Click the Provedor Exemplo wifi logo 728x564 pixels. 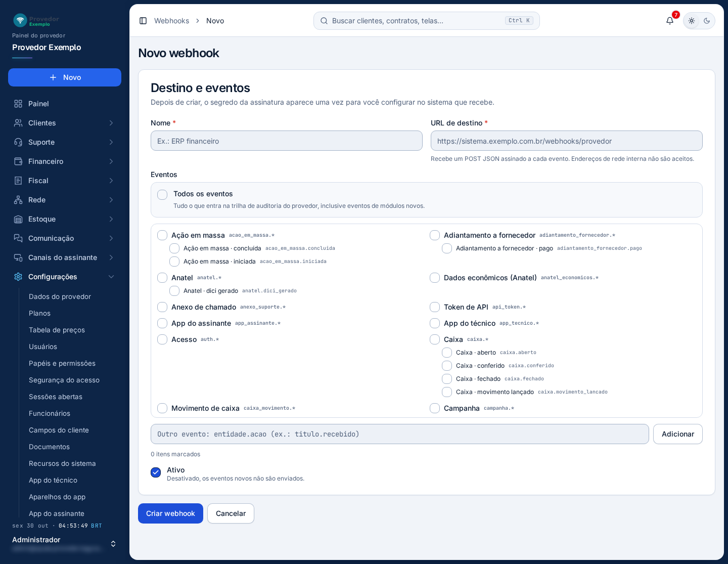20,20
